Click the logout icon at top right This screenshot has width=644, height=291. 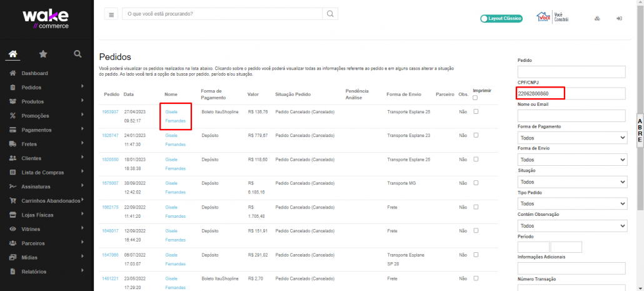click(x=619, y=18)
